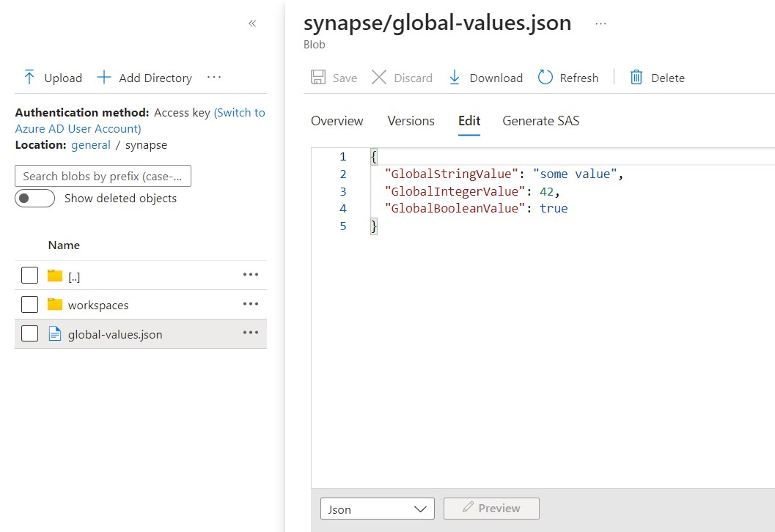Check the box for [..] folder
The image size is (775, 532).
29,275
